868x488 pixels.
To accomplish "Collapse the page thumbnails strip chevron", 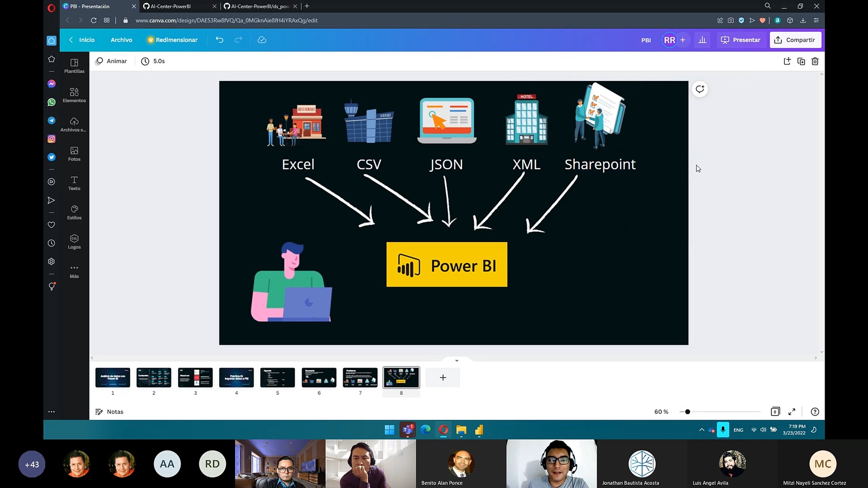I will click(x=457, y=360).
